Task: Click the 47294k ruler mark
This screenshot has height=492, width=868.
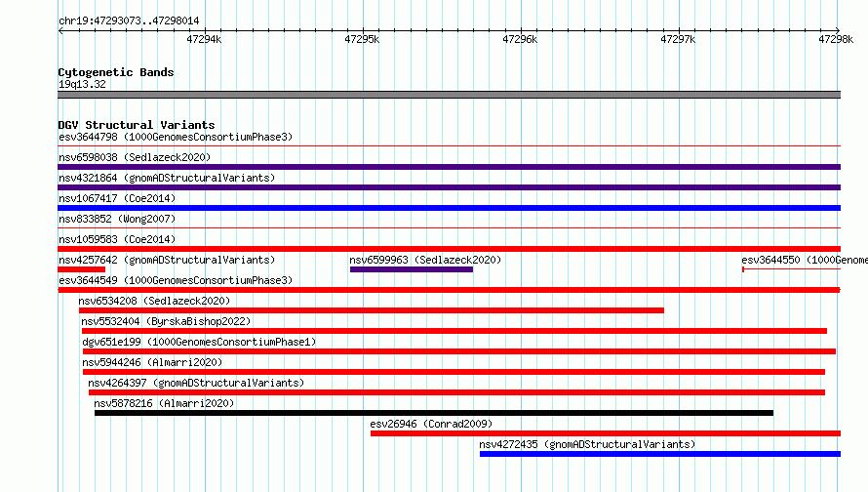Action: [204, 39]
